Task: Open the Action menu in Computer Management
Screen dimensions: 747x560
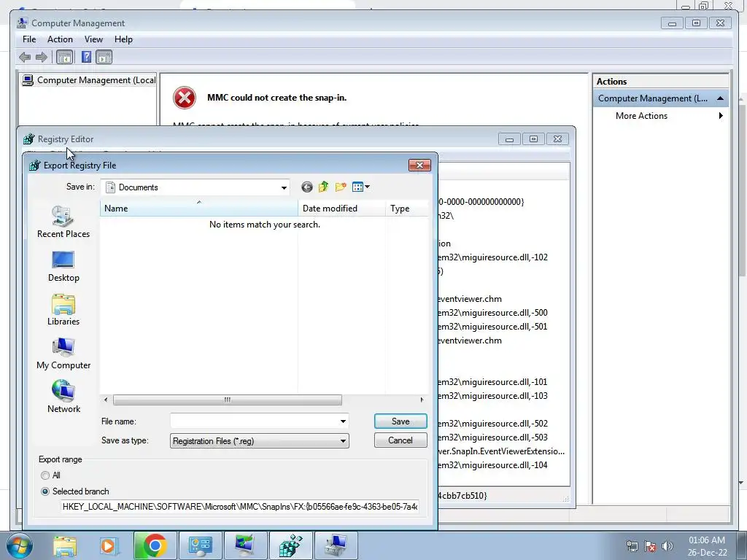Action: click(x=60, y=39)
